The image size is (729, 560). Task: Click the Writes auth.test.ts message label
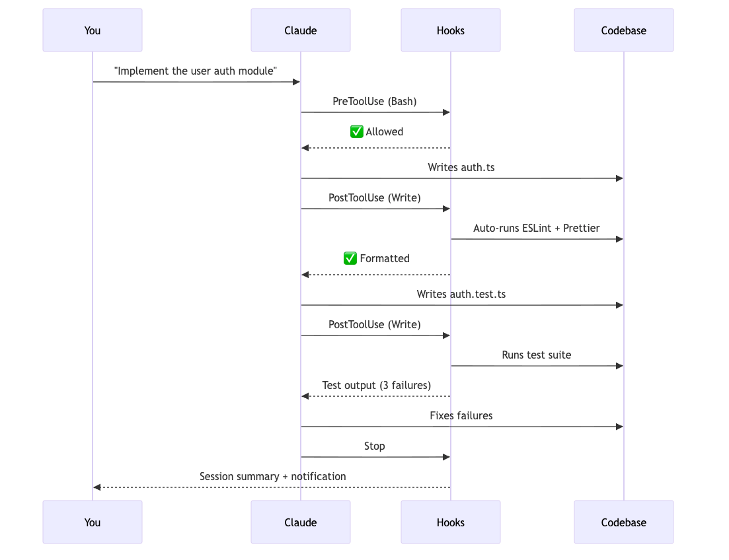[x=461, y=294]
